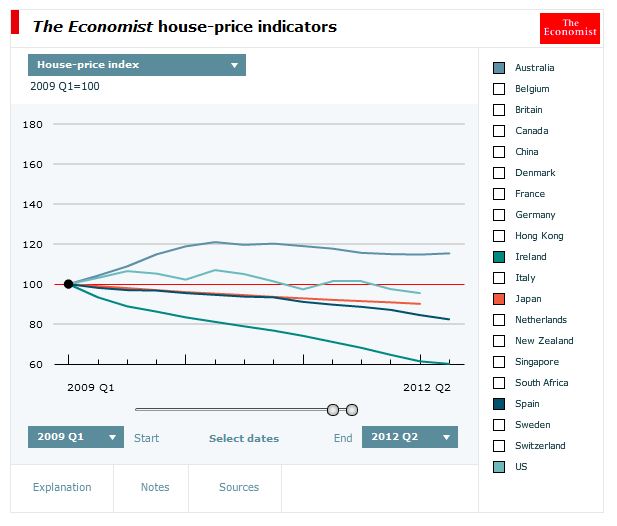Image resolution: width=617 pixels, height=526 pixels.
Task: Select the Switzerland checkbox
Action: [499, 446]
